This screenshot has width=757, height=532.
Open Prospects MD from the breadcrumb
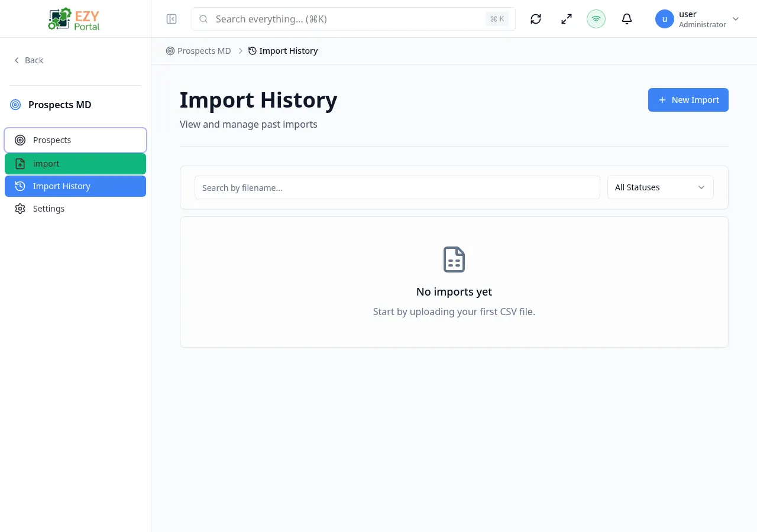point(204,50)
